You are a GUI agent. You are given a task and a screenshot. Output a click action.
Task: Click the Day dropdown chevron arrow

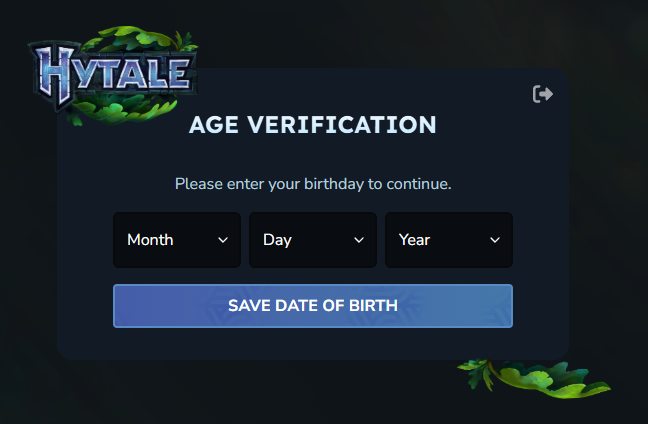359,240
